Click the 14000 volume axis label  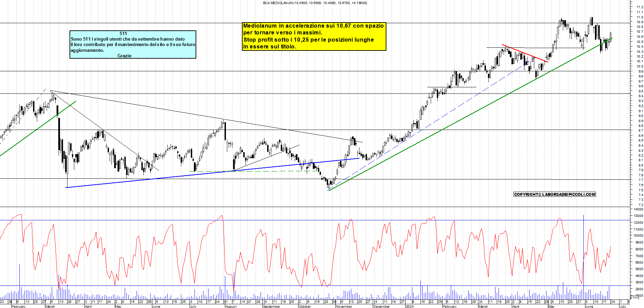click(x=638, y=209)
